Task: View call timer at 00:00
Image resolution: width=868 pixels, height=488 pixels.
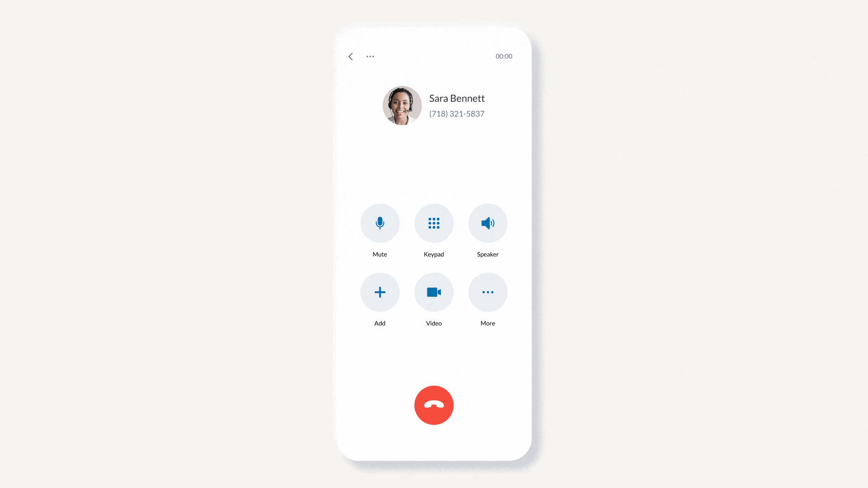Action: tap(504, 56)
